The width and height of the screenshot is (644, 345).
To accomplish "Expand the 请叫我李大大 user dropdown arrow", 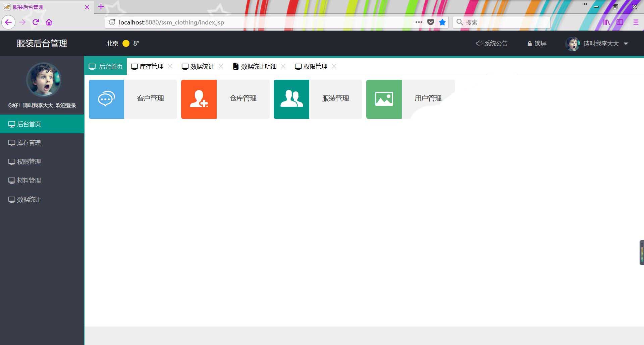I will tap(626, 44).
